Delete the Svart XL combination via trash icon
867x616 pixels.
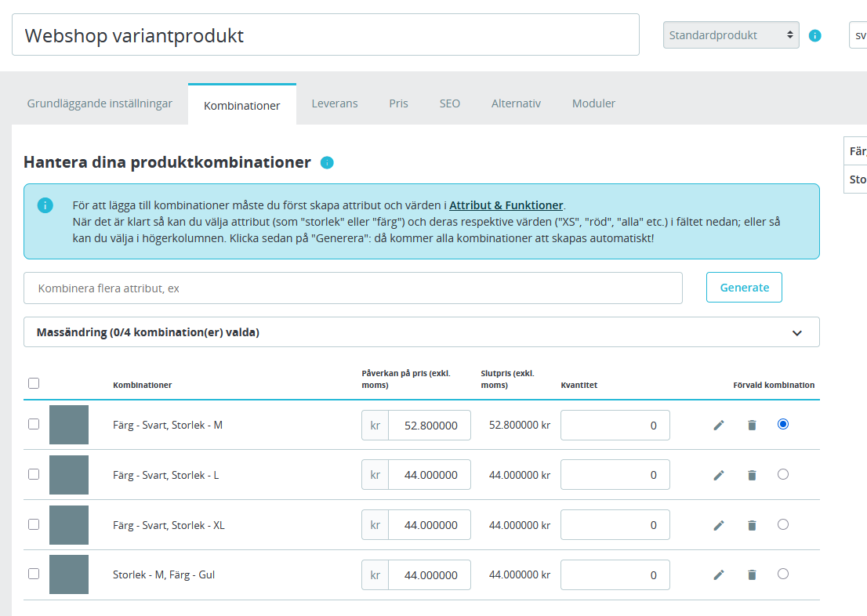752,525
